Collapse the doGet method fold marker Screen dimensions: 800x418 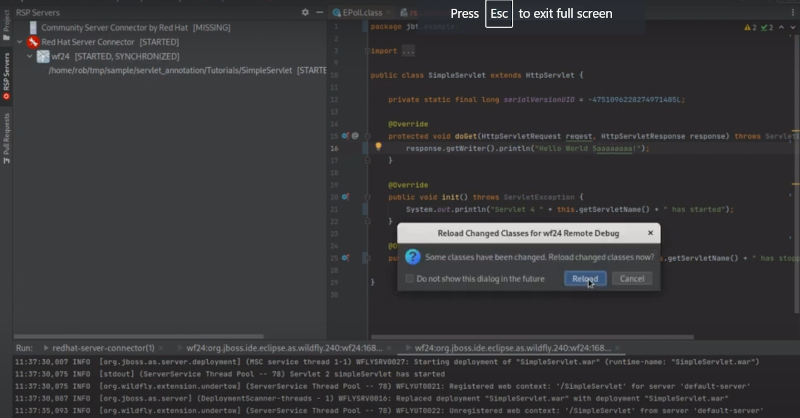tap(367, 136)
